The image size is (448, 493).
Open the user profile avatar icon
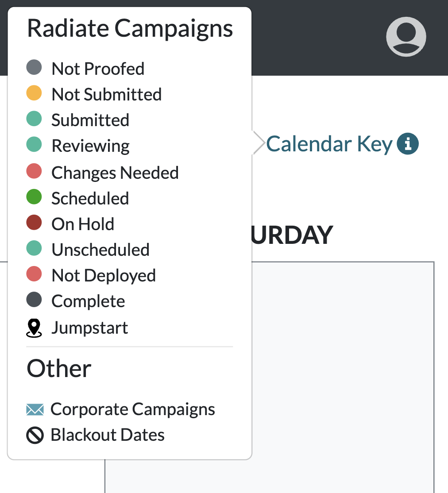tap(406, 37)
